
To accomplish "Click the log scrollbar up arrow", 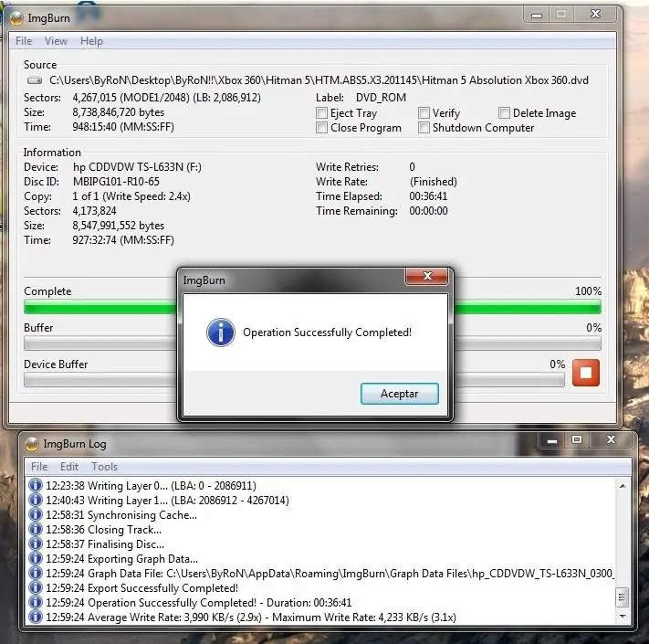I will pos(623,486).
